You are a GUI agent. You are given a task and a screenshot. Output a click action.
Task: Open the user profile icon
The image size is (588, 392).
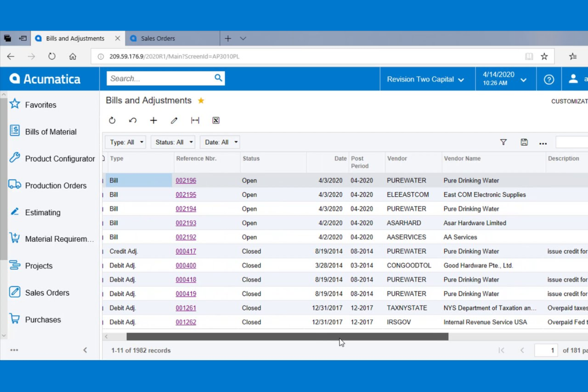coord(573,79)
